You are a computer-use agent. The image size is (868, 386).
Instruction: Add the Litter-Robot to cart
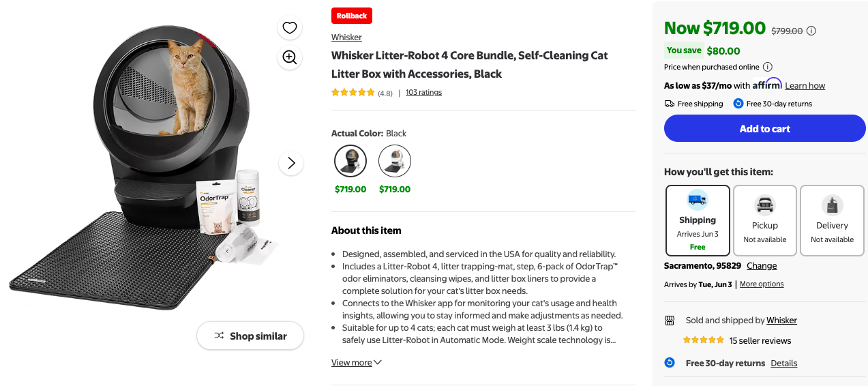(764, 128)
